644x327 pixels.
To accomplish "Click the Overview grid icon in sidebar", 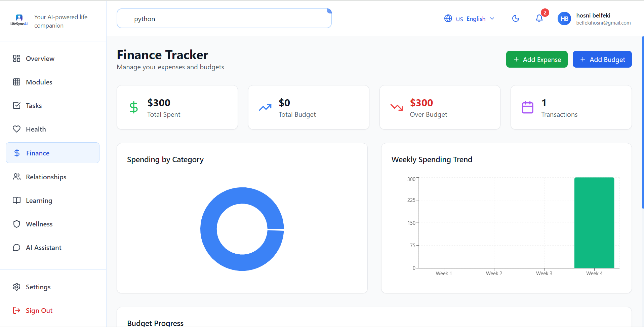I will point(16,59).
